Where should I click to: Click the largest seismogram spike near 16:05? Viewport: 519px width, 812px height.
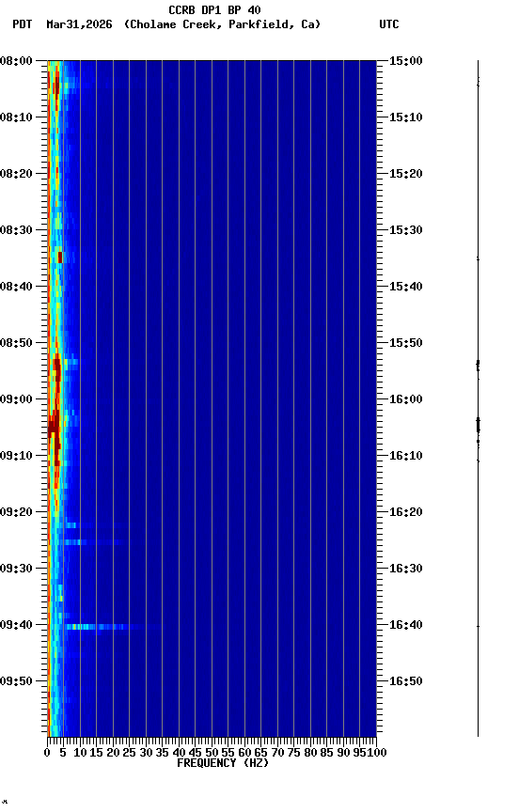(478, 425)
